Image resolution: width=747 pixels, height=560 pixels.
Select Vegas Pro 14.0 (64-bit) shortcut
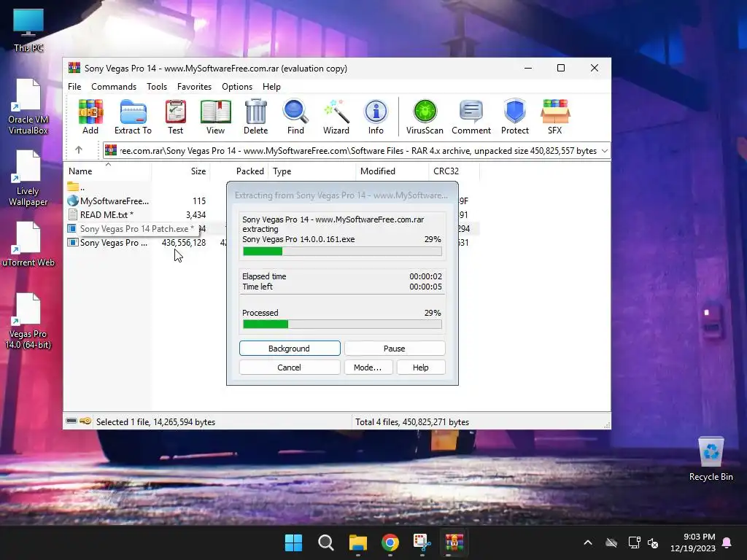point(28,321)
